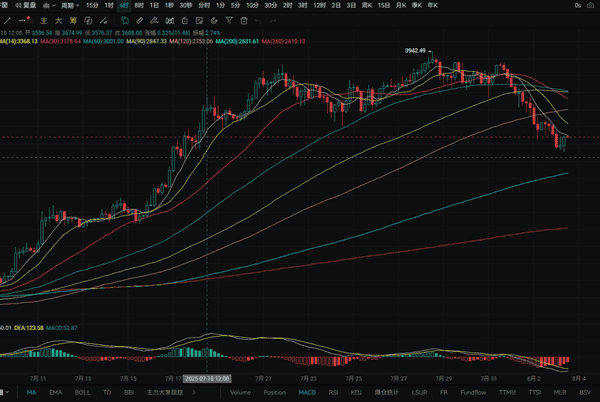Select the ruler measure tool
The width and height of the screenshot is (600, 402).
click(x=139, y=21)
